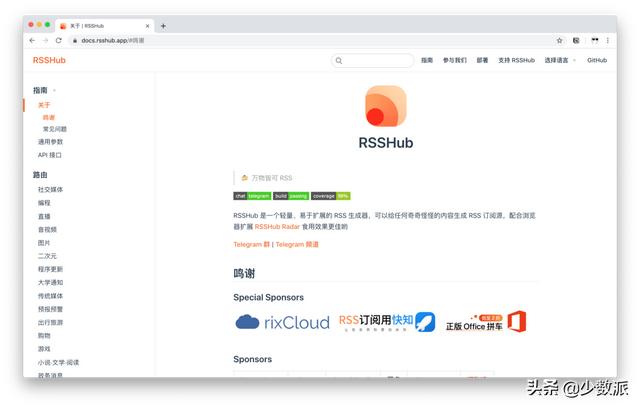Click the chat telegram badge
640x408 pixels.
pos(252,196)
